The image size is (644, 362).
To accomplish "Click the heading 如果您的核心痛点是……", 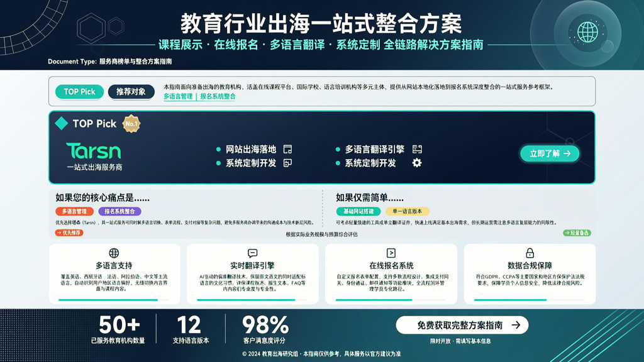I will 103,198.
